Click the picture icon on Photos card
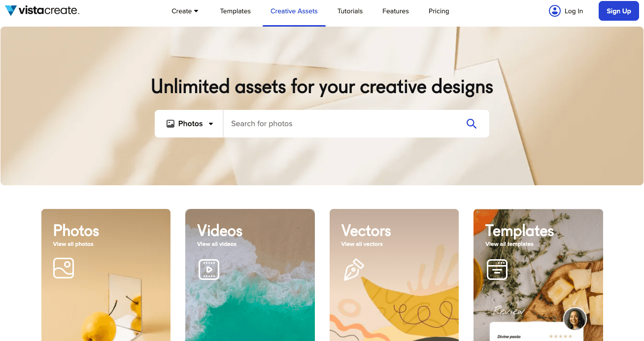This screenshot has height=341, width=644. coord(64,268)
